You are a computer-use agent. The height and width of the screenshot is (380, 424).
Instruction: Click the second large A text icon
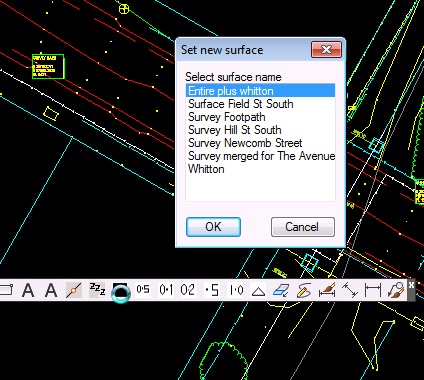coord(51,290)
